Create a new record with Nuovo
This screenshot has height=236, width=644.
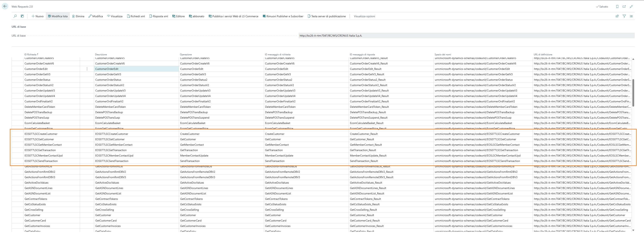pos(37,16)
